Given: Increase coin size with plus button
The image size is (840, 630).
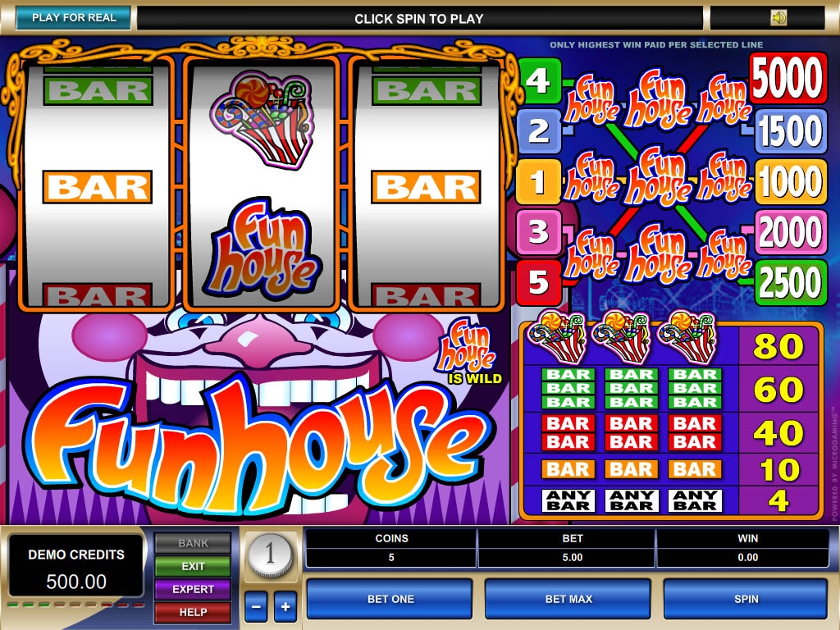Looking at the screenshot, I should coord(285,606).
